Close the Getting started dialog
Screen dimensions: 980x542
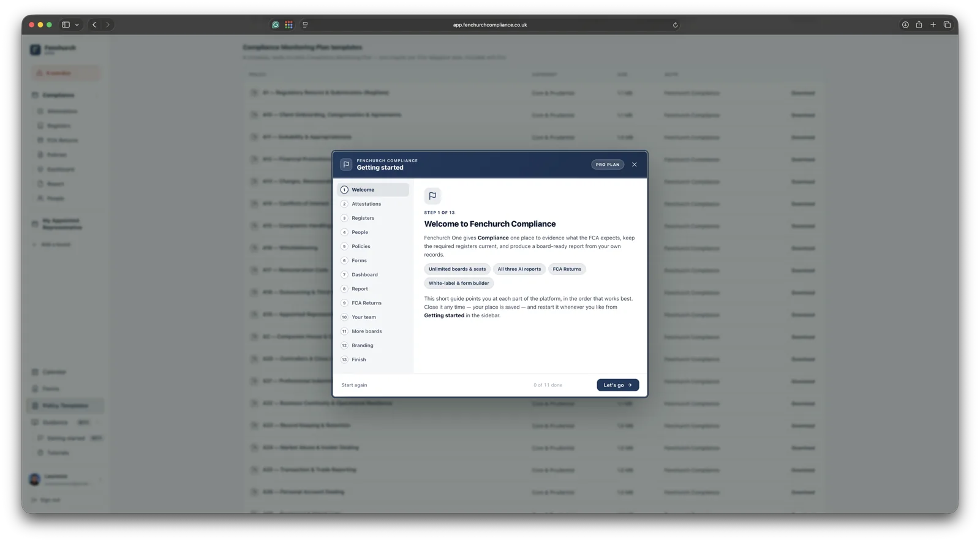pos(635,165)
